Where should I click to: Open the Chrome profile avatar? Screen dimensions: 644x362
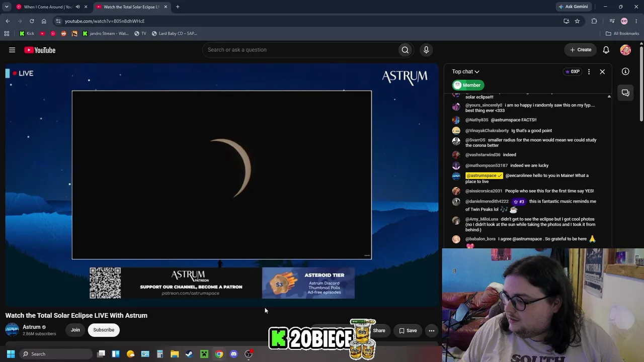click(x=624, y=21)
